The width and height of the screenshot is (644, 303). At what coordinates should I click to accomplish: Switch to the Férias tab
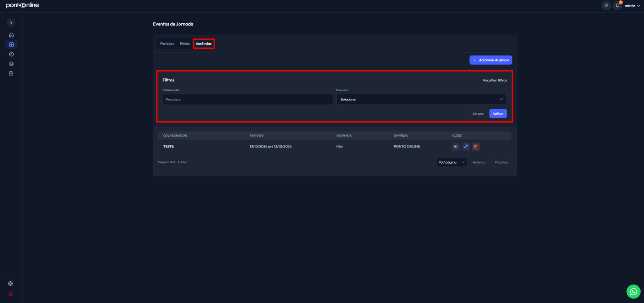click(185, 43)
